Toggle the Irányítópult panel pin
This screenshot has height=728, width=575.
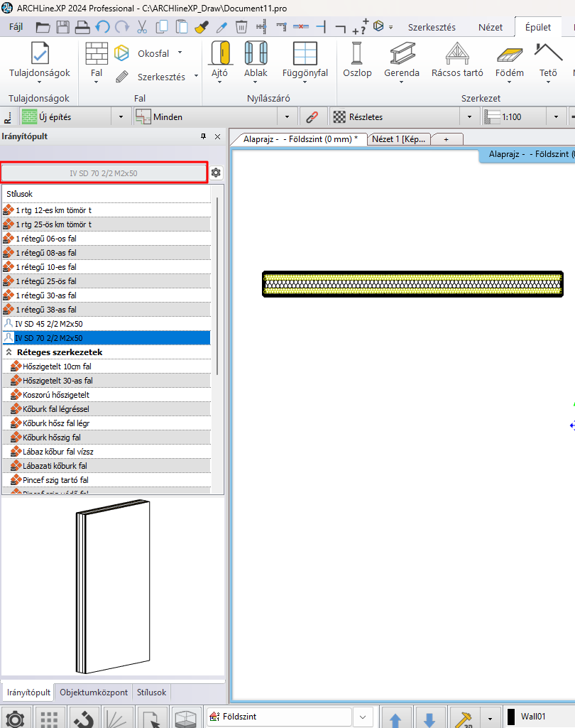(x=203, y=136)
